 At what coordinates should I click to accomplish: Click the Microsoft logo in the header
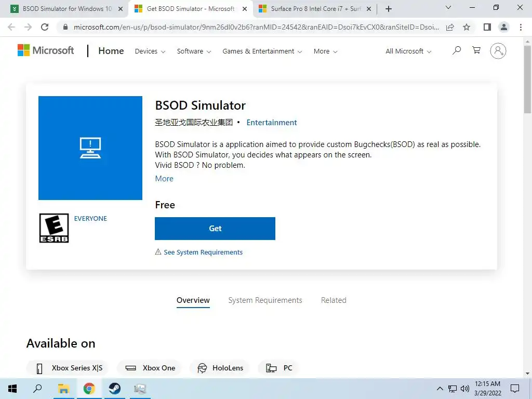pos(46,50)
